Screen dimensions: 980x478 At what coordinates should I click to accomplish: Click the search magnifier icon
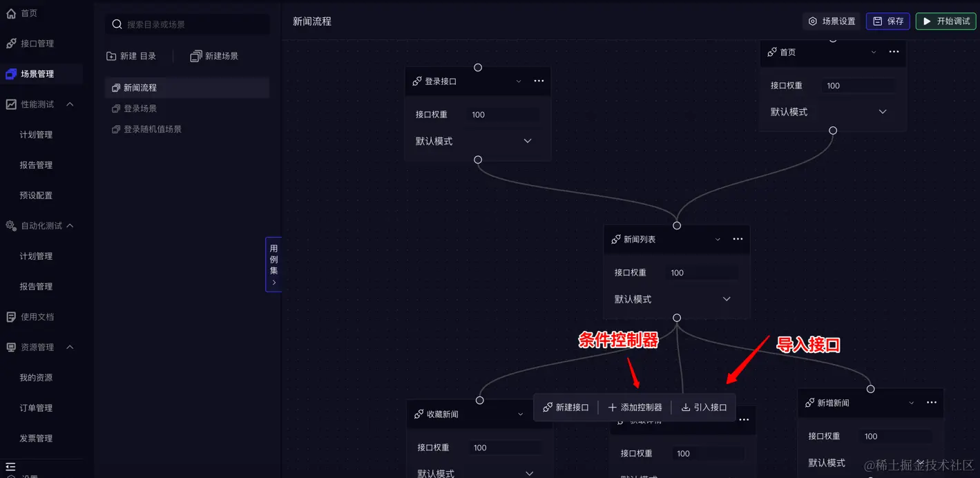[117, 24]
